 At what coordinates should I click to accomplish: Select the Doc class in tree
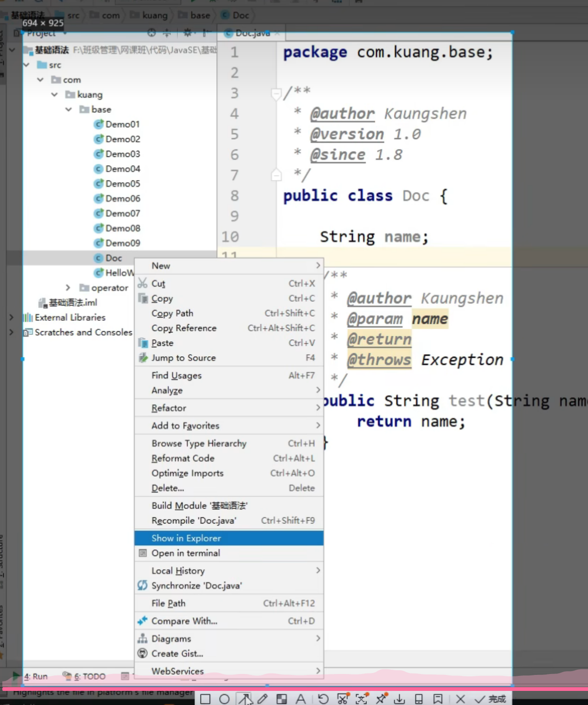108,258
